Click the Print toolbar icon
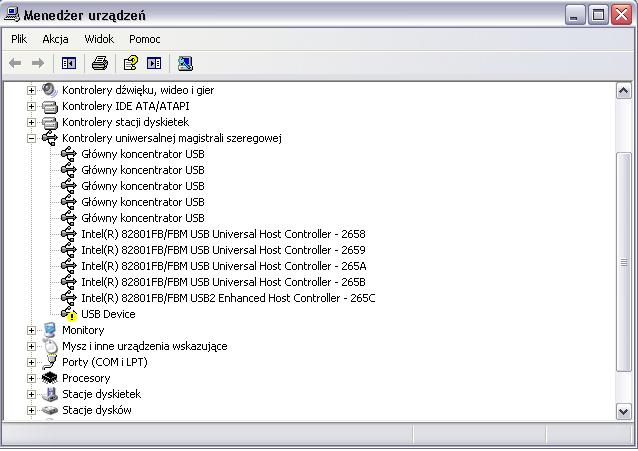Image resolution: width=638 pixels, height=451 pixels. tap(100, 63)
